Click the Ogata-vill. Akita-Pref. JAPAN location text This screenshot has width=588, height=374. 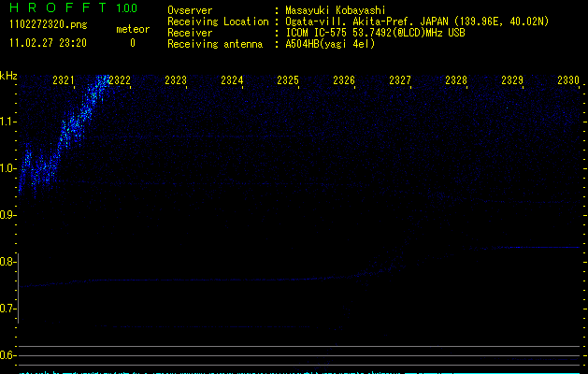(x=417, y=22)
